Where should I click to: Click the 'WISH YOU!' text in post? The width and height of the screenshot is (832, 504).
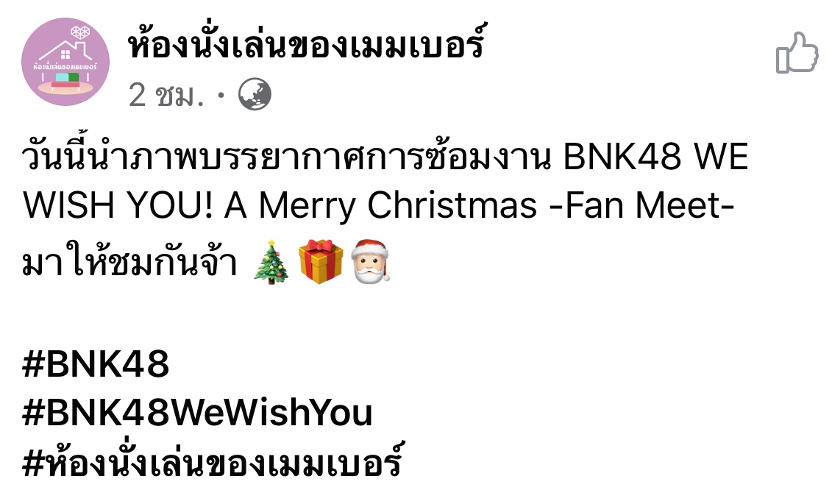tap(118, 205)
